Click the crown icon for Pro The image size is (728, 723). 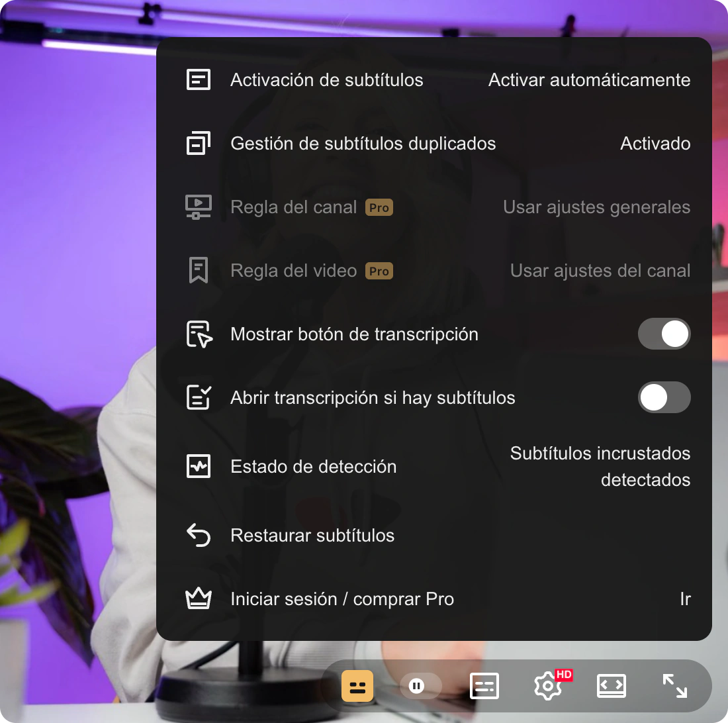[199, 599]
